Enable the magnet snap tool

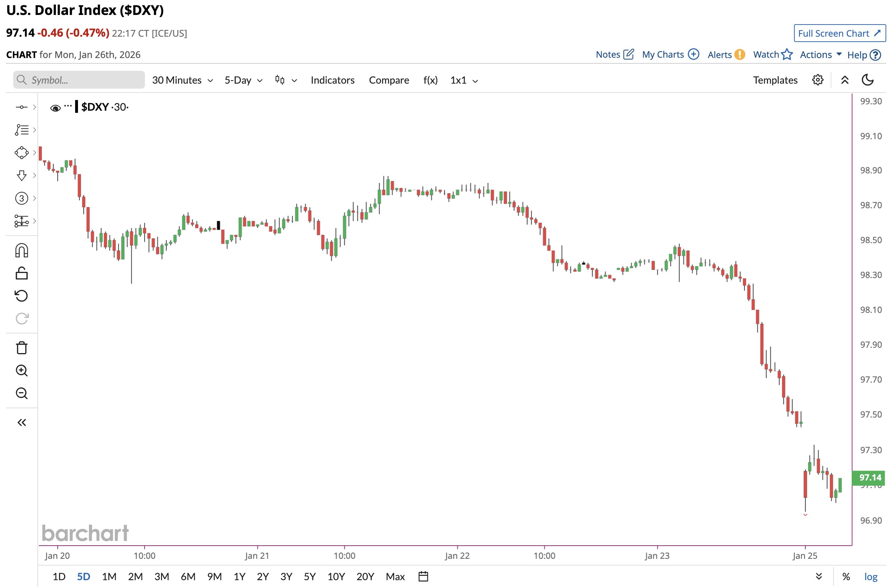[22, 251]
